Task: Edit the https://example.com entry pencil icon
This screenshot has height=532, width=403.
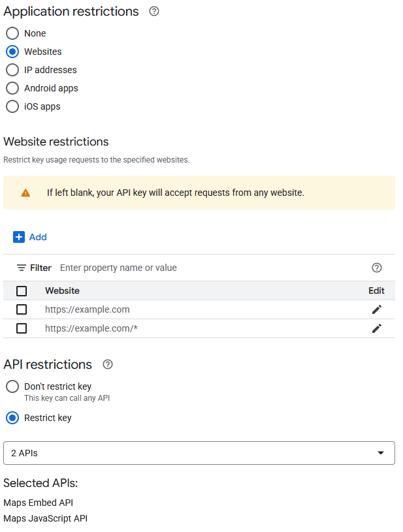Action: 376,309
